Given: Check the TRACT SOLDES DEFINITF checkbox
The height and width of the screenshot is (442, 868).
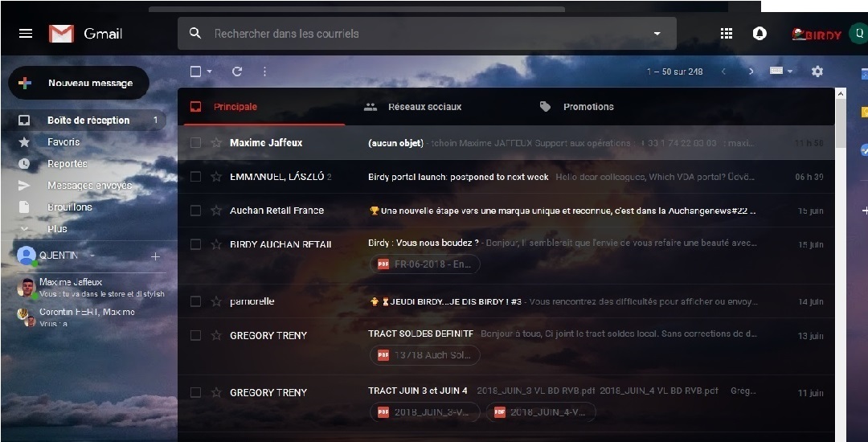Looking at the screenshot, I should 195,335.
